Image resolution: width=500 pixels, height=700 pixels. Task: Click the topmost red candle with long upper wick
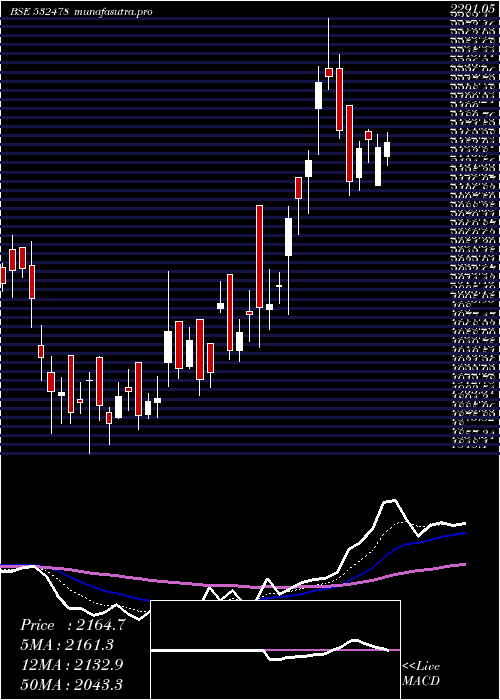329,72
